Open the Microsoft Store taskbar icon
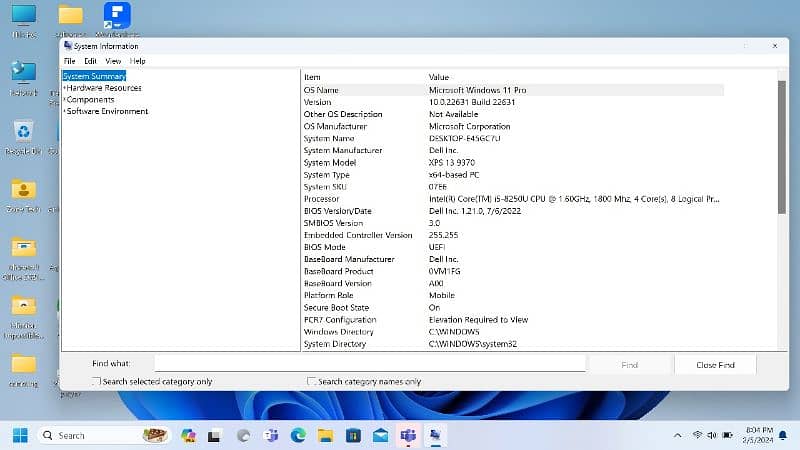Screen dimensions: 800x450 coord(352,435)
